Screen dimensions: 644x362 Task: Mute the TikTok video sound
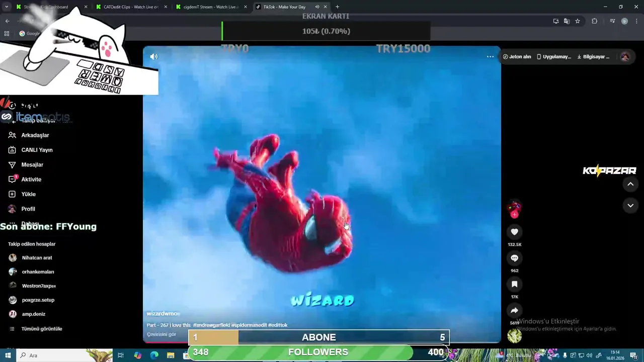pos(154,56)
